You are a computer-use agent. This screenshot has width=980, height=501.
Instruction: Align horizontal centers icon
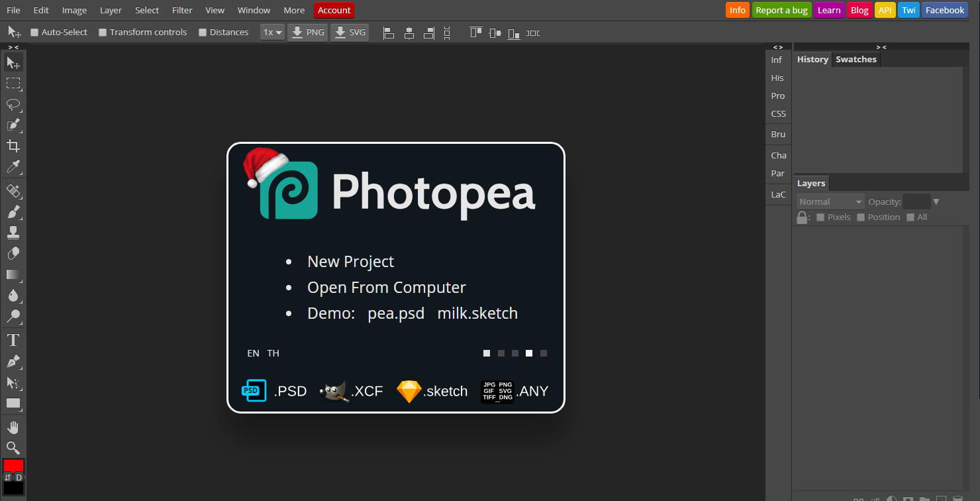(x=409, y=32)
